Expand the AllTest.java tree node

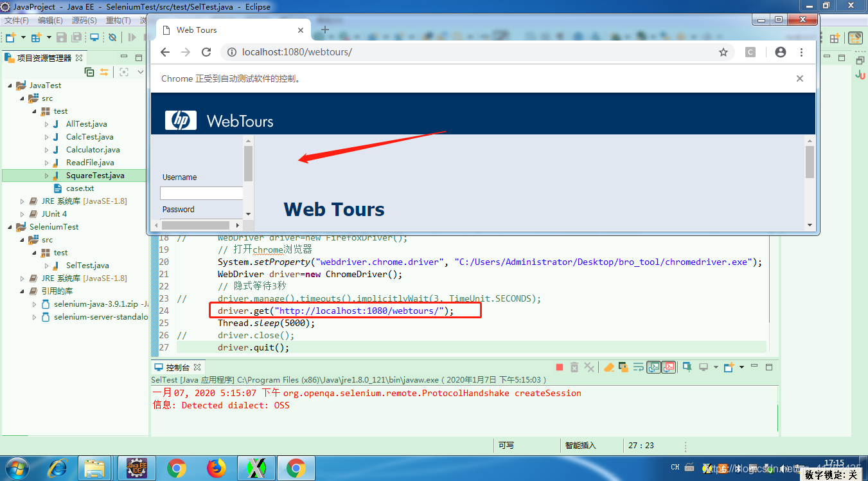47,124
